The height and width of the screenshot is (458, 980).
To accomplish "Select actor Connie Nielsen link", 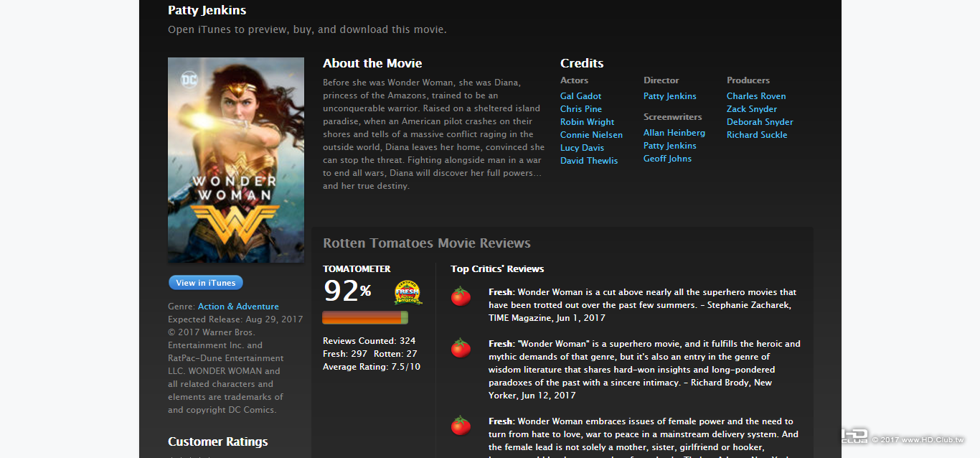I will click(x=591, y=135).
